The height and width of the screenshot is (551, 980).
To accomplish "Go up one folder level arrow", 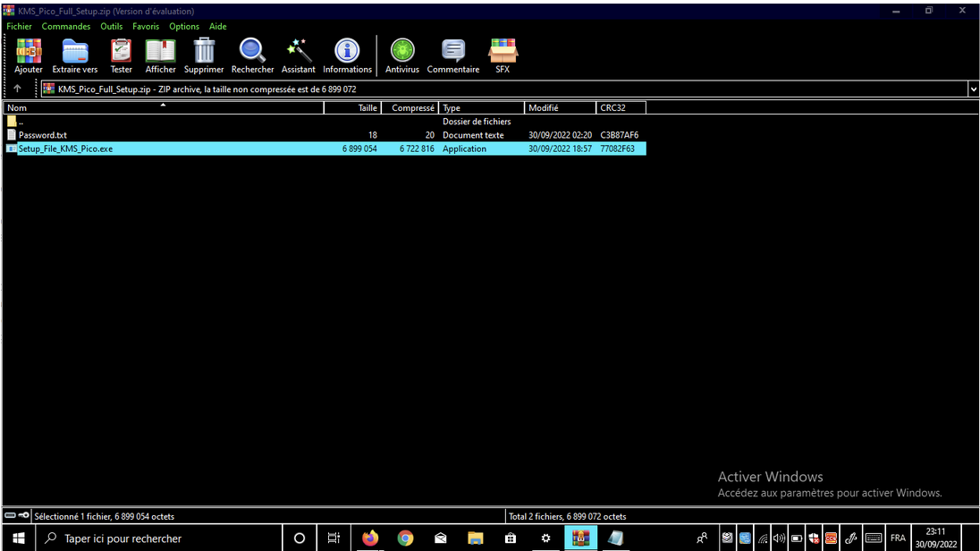I will (x=17, y=89).
